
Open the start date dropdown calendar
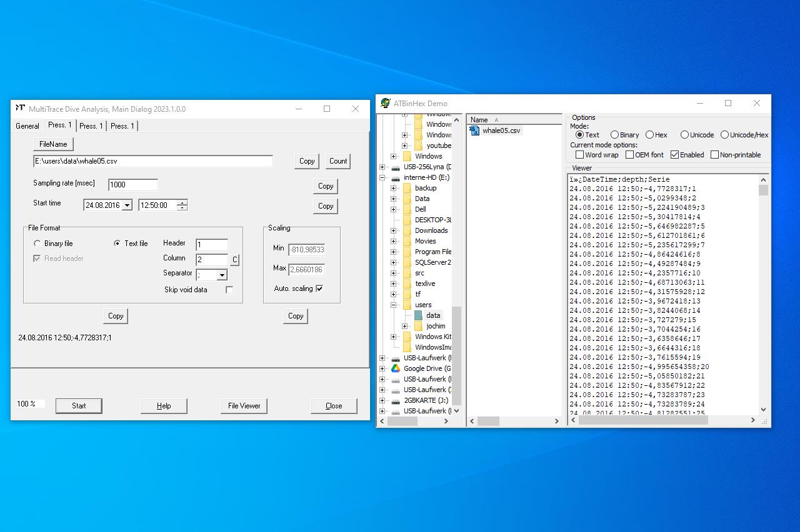coord(127,205)
